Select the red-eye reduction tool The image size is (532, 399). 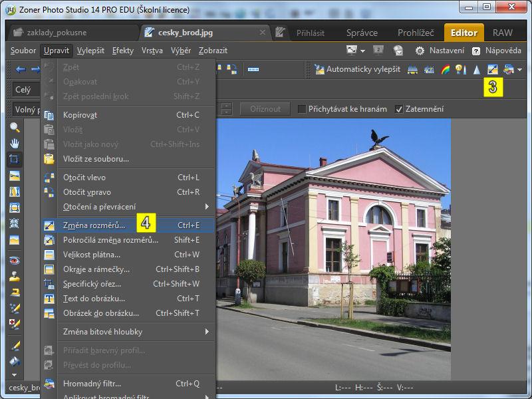[14, 261]
